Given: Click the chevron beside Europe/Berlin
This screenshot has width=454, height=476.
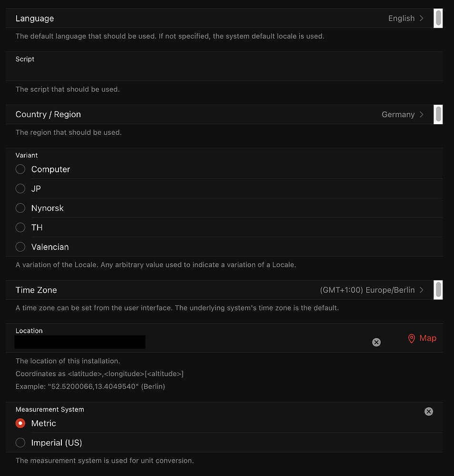Looking at the screenshot, I should click(422, 289).
